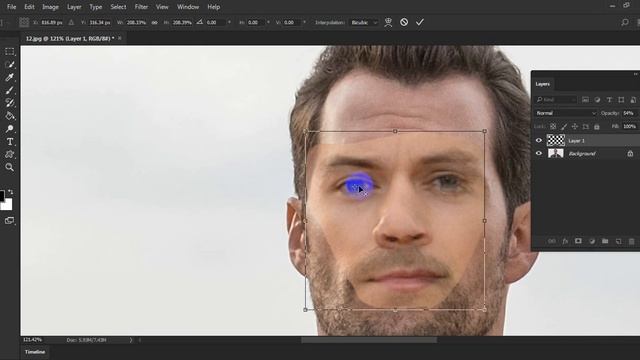
Task: Commit the transform with the checkmark
Action: [x=420, y=22]
